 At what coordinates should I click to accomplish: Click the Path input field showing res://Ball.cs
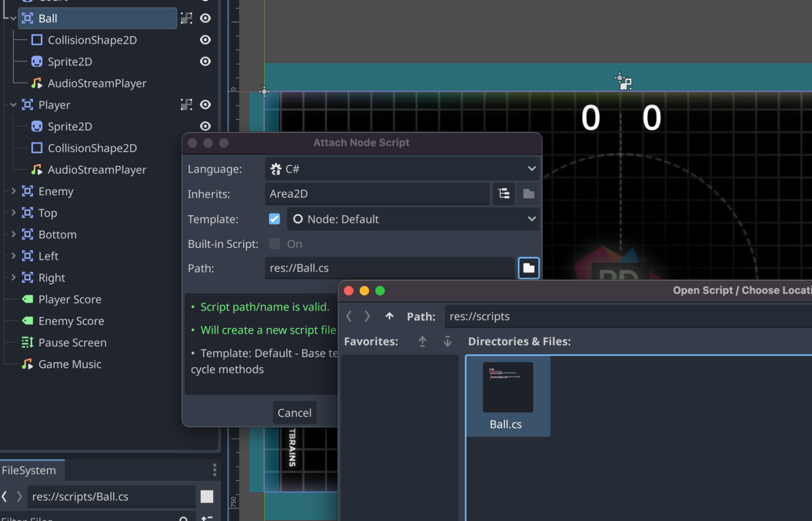pos(391,267)
